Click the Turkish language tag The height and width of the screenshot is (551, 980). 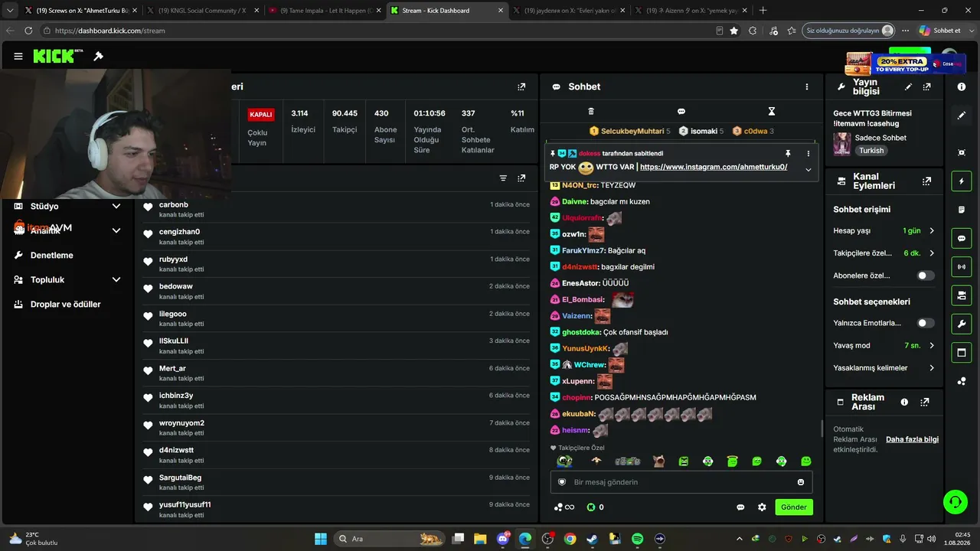871,151
